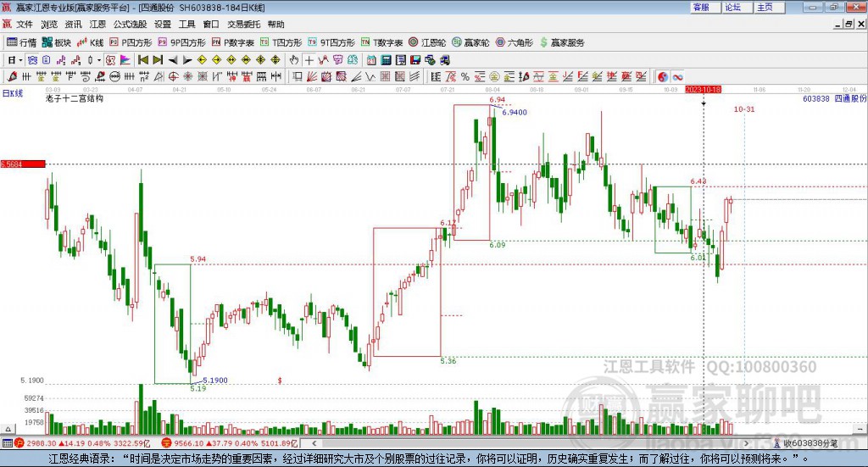Image resolution: width=868 pixels, height=467 pixels.
Task: Switch to the K线 candlestick chart
Action: click(90, 42)
